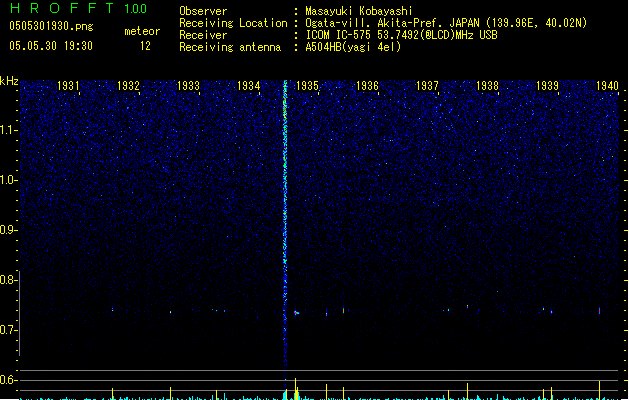Click the HROFFT 1.0.0 title text
Image resolution: width=629 pixels, height=400 pixels.
[78, 8]
